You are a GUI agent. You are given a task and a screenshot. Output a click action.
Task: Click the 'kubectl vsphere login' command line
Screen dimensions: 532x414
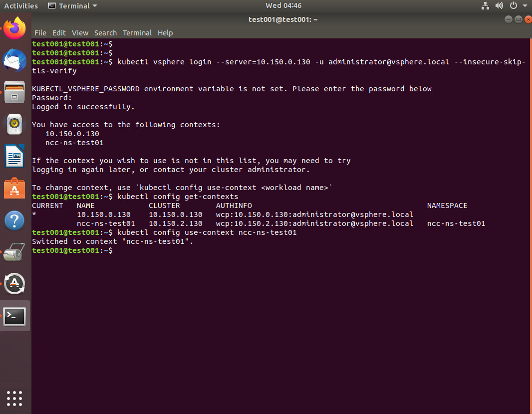[x=278, y=66]
